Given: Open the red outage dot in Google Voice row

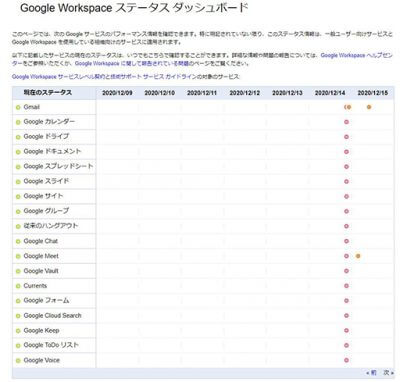Looking at the screenshot, I should tap(346, 360).
